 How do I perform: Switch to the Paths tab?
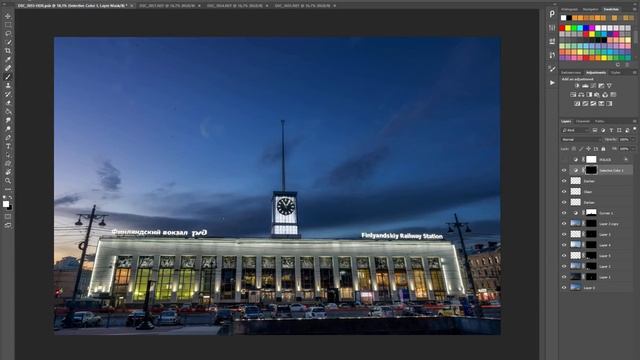tap(599, 121)
